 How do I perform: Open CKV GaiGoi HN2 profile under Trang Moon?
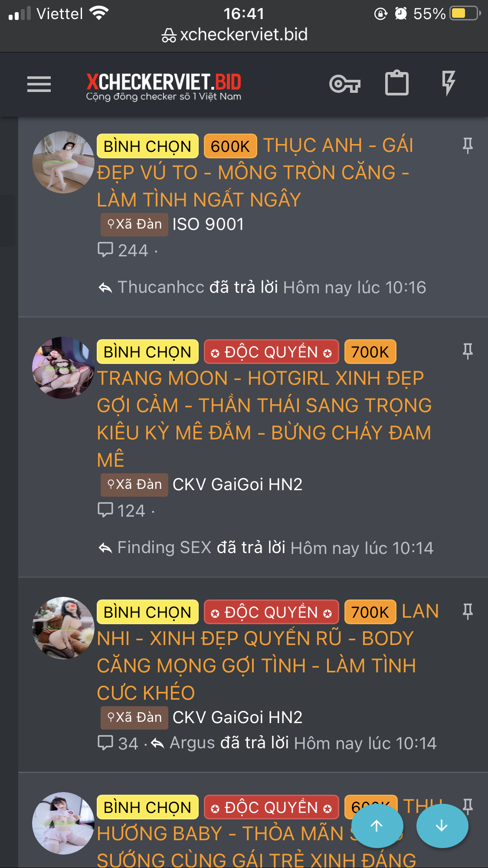coord(237,485)
